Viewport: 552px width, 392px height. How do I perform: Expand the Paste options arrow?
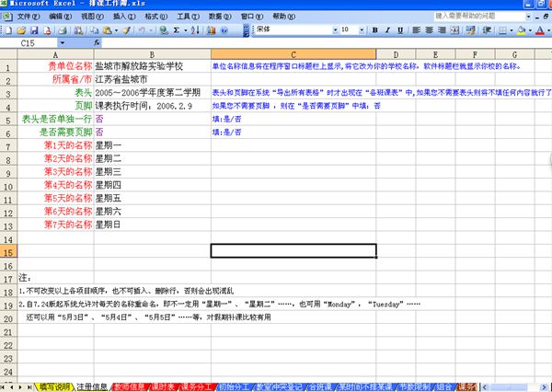(x=116, y=30)
